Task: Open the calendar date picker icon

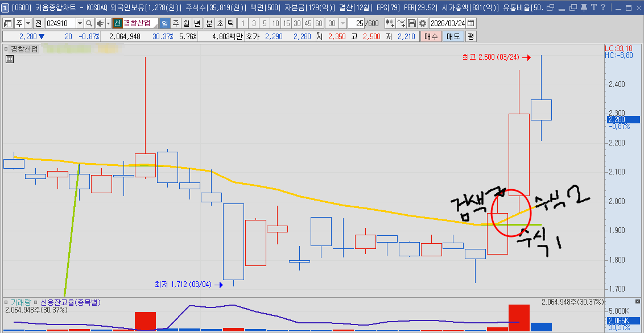Action: [x=471, y=23]
